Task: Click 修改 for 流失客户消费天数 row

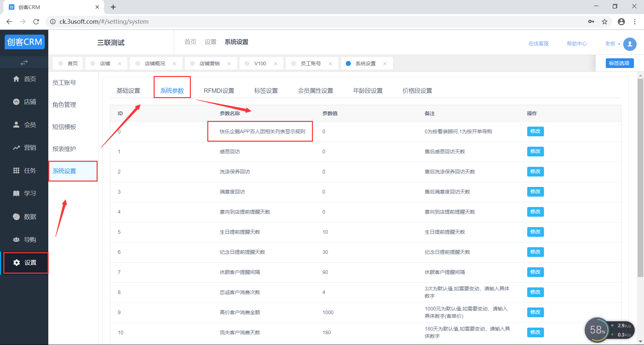Action: click(x=535, y=332)
